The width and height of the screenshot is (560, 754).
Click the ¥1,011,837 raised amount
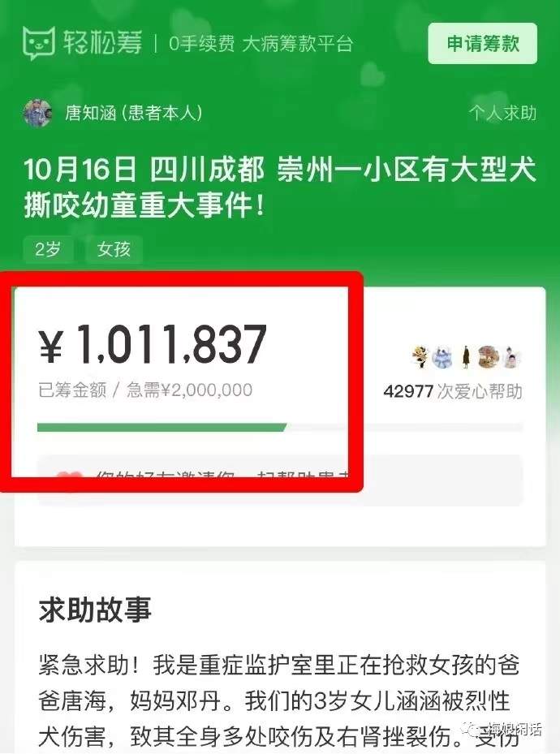click(153, 344)
